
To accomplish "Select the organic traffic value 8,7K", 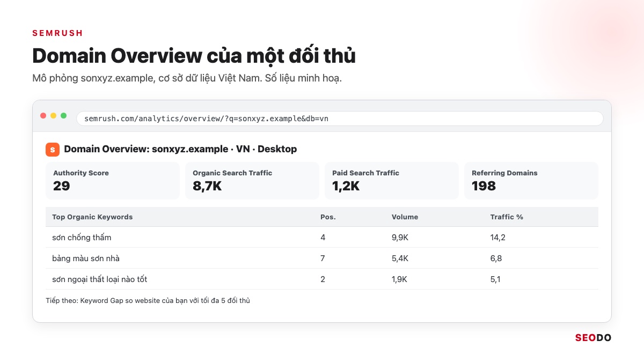I will coord(207,186).
